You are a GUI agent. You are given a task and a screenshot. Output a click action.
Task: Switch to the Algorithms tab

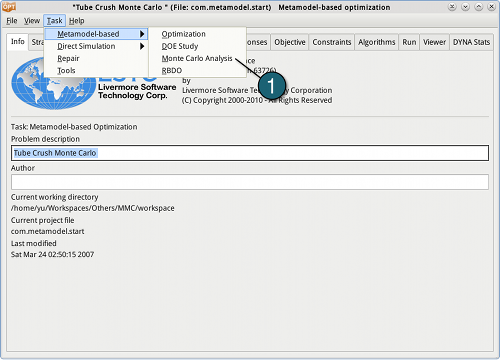coord(377,42)
